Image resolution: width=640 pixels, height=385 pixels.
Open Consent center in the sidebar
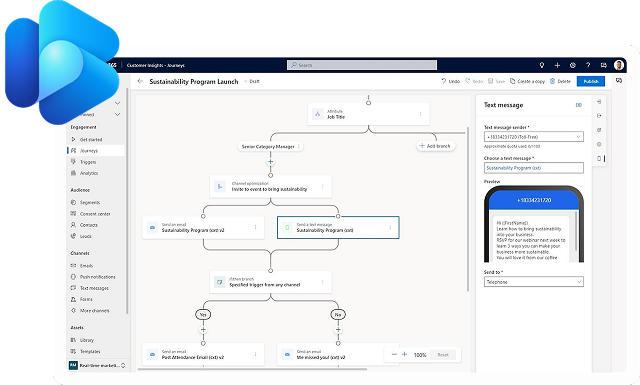pyautogui.click(x=95, y=214)
